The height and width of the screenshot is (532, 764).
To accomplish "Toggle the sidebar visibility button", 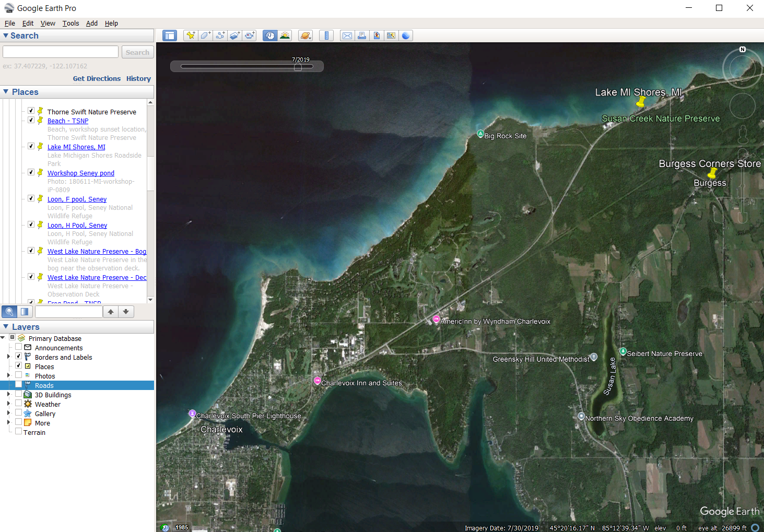I will pyautogui.click(x=170, y=36).
